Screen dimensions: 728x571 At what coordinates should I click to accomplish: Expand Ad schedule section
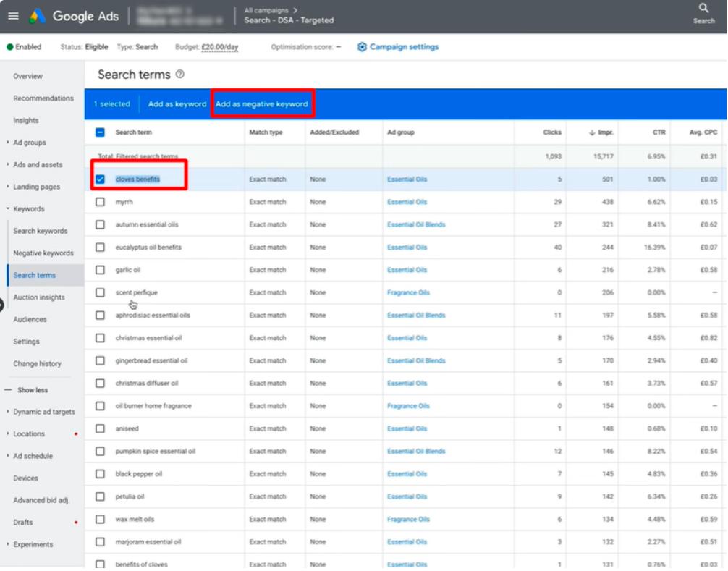(8, 457)
